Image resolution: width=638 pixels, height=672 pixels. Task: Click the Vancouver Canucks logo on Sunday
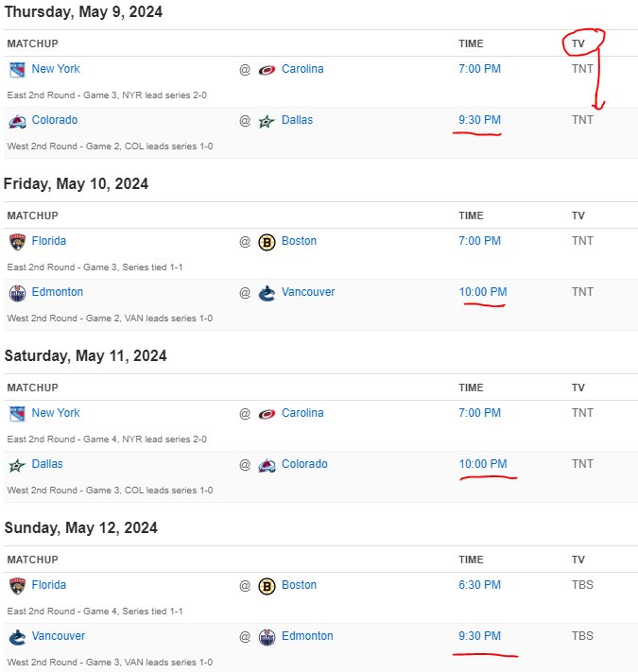(x=17, y=637)
